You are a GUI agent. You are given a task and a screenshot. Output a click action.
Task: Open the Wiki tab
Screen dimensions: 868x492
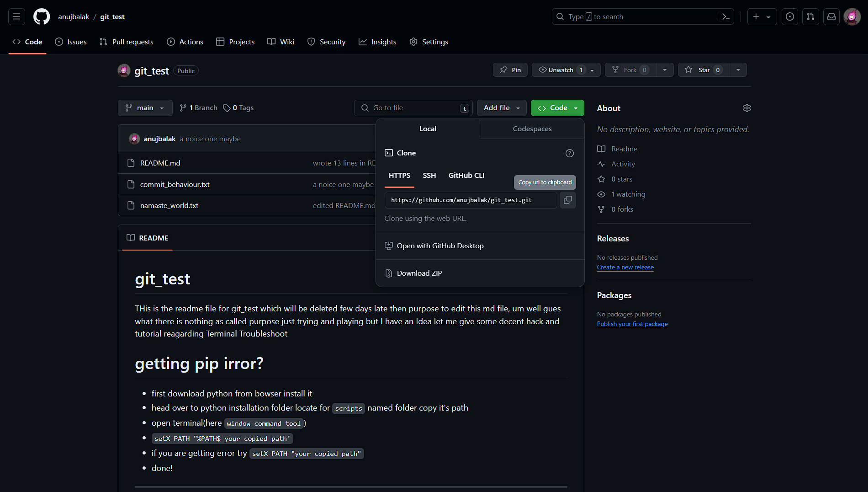pyautogui.click(x=281, y=42)
